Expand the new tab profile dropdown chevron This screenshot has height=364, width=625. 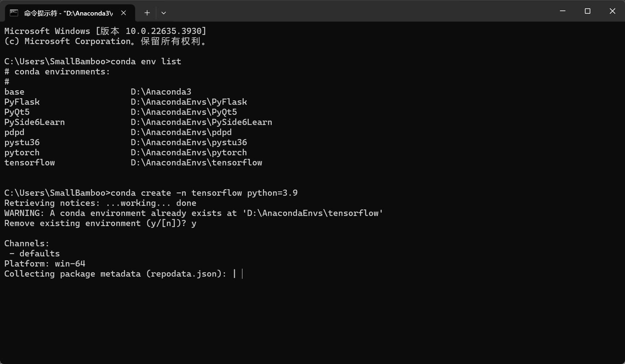click(164, 13)
